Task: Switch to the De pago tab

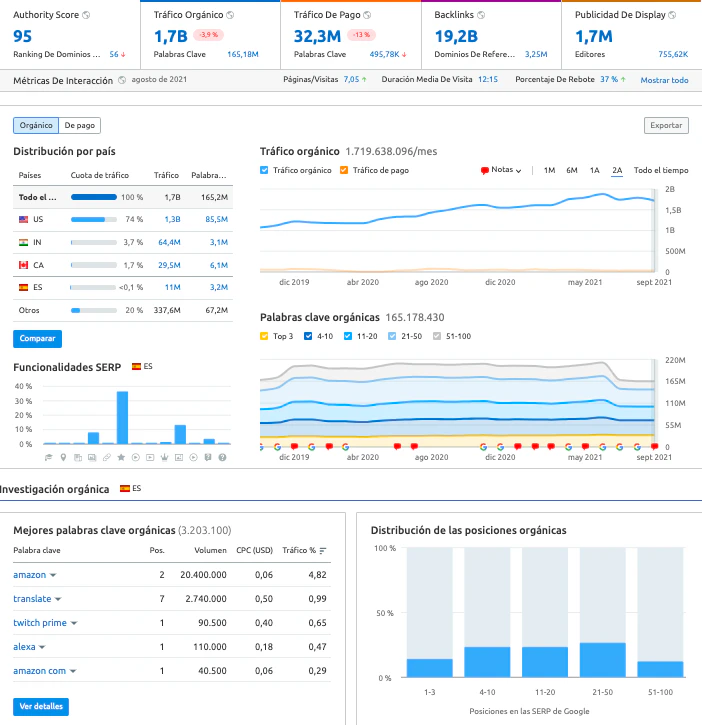Action: coord(80,125)
